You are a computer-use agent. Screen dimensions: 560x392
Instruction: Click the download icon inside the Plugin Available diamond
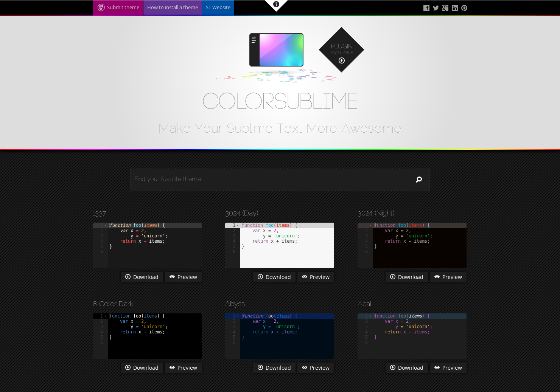click(x=341, y=60)
